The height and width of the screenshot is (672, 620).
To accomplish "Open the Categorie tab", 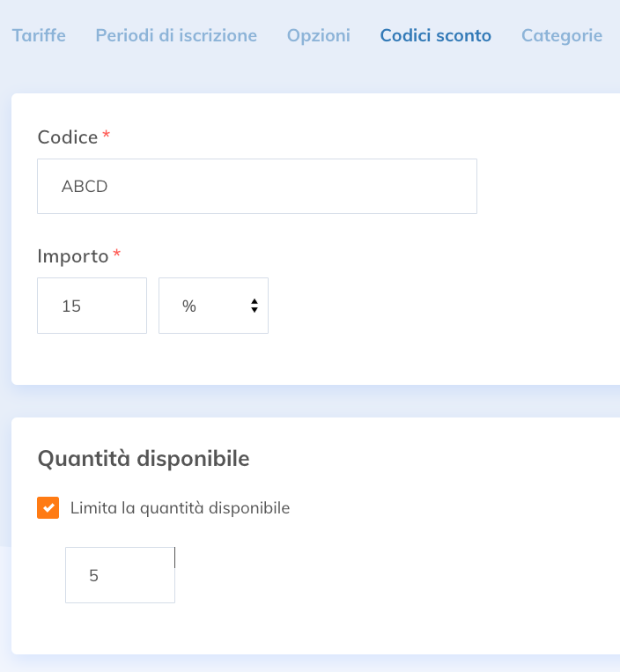I will pos(562,35).
